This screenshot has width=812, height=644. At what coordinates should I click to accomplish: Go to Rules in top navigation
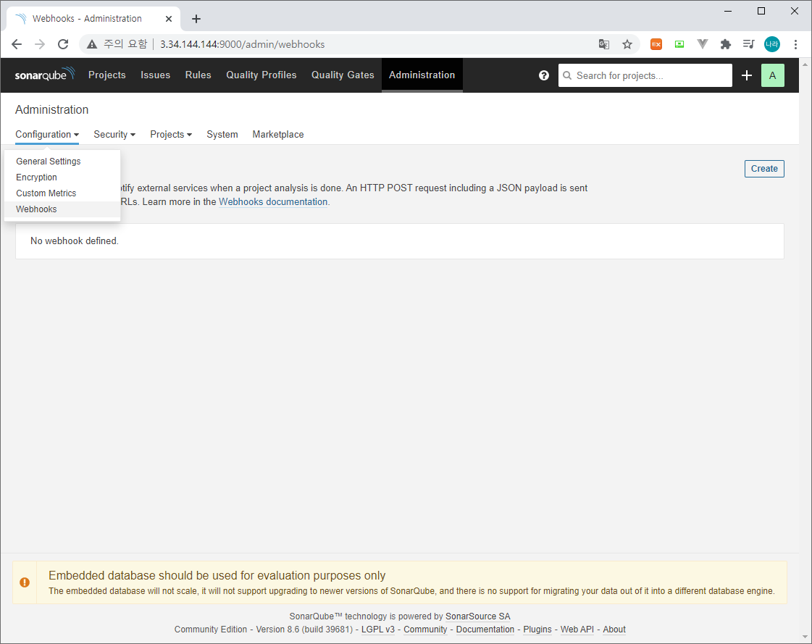tap(198, 75)
